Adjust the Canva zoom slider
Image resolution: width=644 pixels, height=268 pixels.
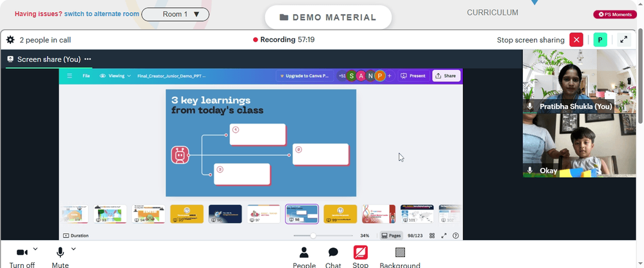click(313, 236)
